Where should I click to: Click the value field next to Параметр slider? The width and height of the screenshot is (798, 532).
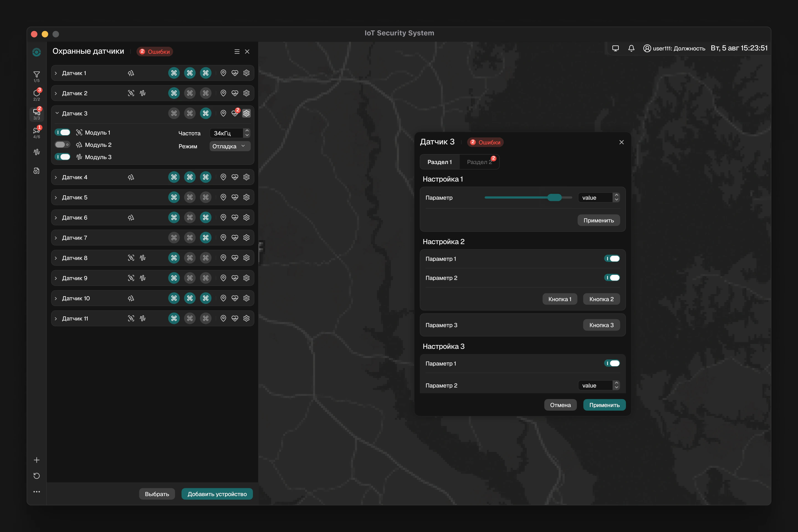pyautogui.click(x=595, y=198)
